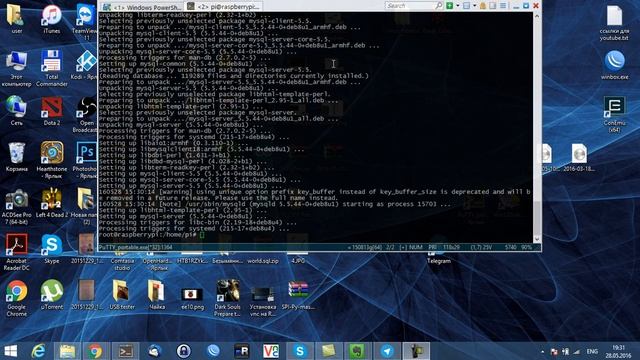Select the Recycle Bin (Корзина) icon
This screenshot has width=640, height=360.
click(17, 157)
